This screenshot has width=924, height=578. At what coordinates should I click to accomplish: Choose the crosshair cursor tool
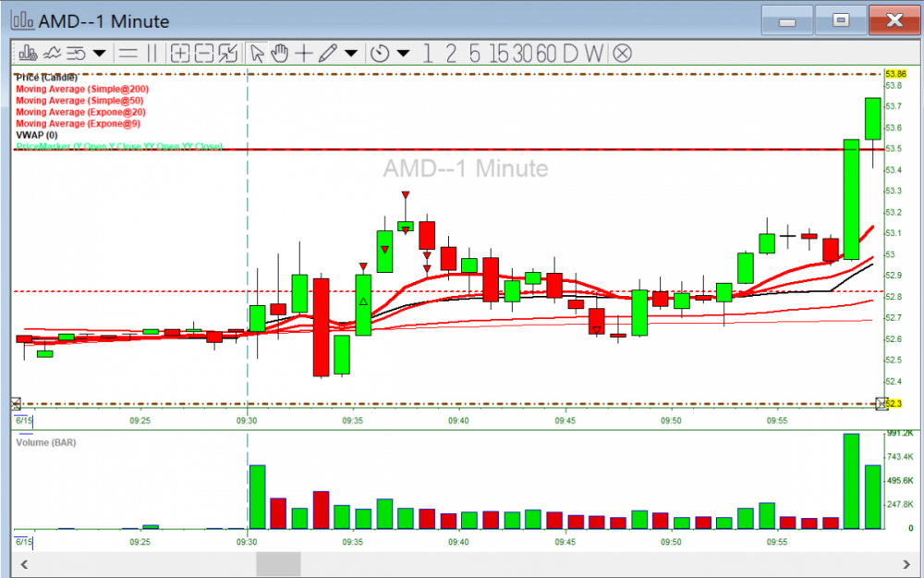[303, 53]
